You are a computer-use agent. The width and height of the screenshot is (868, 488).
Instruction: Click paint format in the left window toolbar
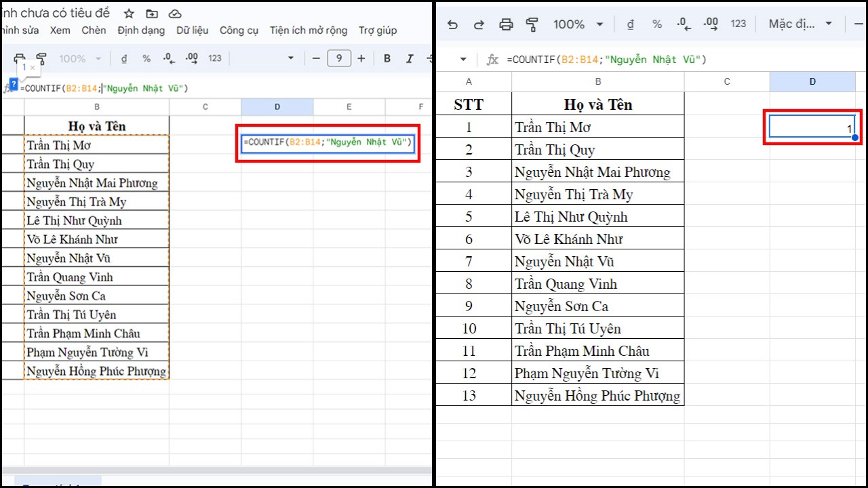(x=41, y=59)
